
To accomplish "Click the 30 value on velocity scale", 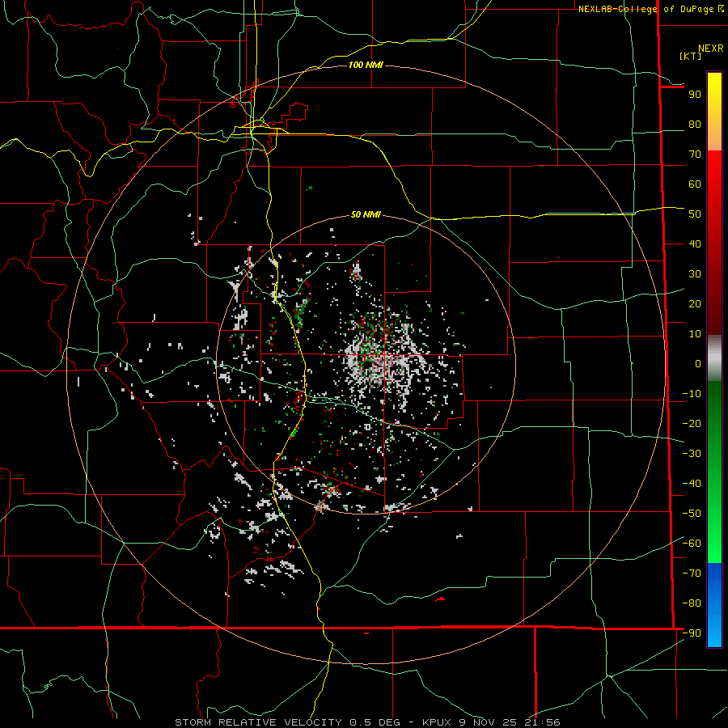I will tap(695, 274).
